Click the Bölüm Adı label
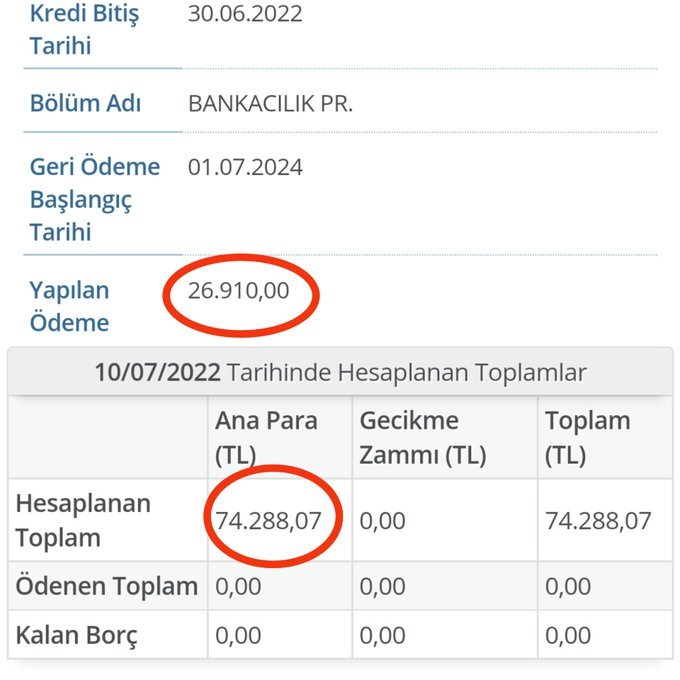This screenshot has height=680, width=680. [85, 104]
